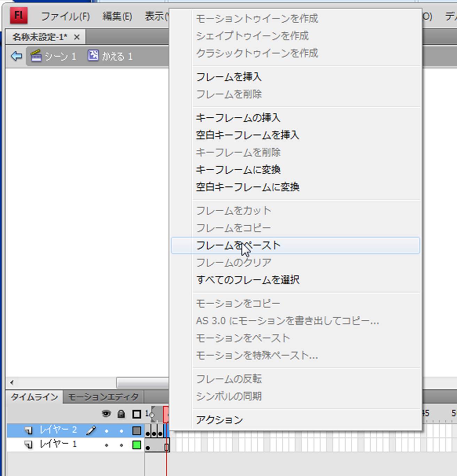
Task: Choose フレームをペースト from context menu
Action: pos(238,245)
